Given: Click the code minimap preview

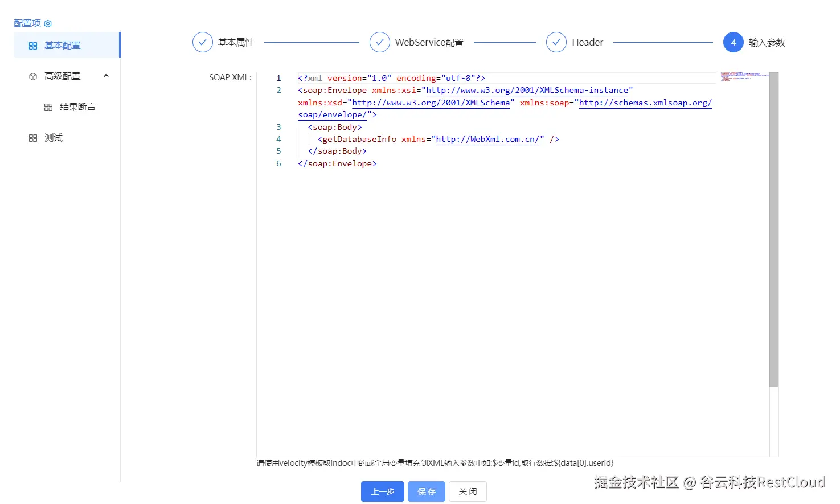Looking at the screenshot, I should click(x=744, y=77).
